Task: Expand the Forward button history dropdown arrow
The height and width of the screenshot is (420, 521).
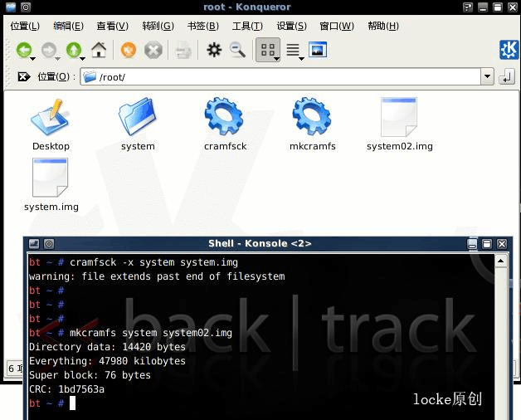Action: [x=57, y=59]
